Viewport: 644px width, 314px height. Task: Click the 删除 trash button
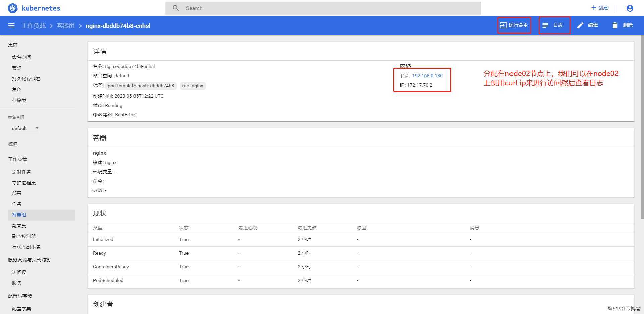point(622,25)
